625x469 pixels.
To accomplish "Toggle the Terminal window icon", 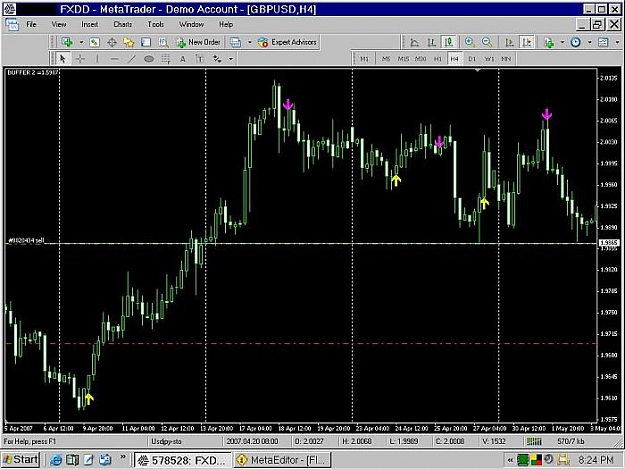I will click(146, 42).
